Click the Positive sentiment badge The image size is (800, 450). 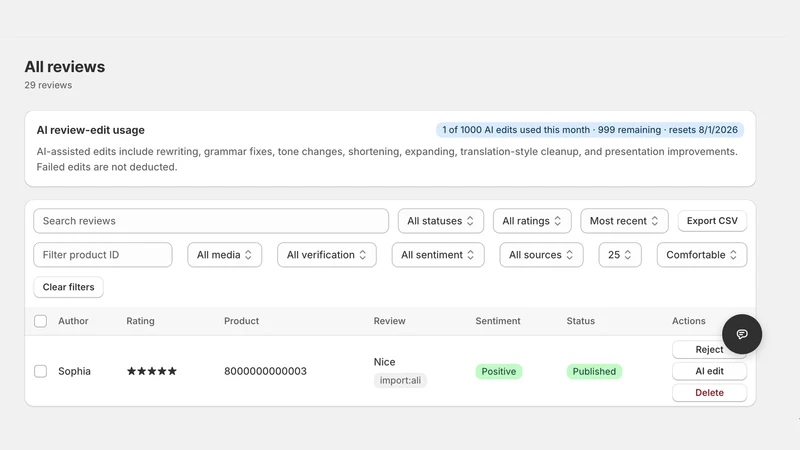[498, 371]
